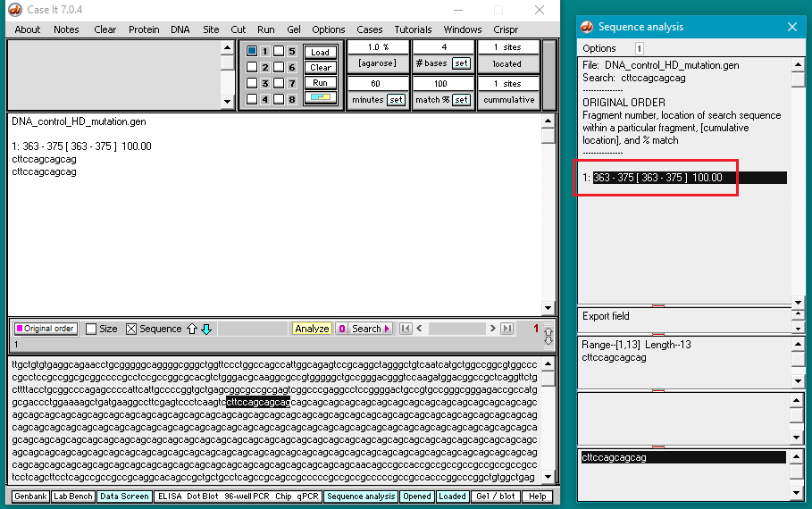Click down arrow of Export field
812x509 pixels.
(x=798, y=329)
